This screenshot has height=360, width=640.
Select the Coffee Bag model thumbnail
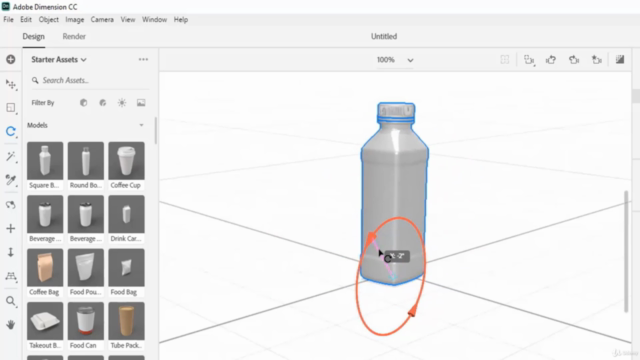coord(45,268)
